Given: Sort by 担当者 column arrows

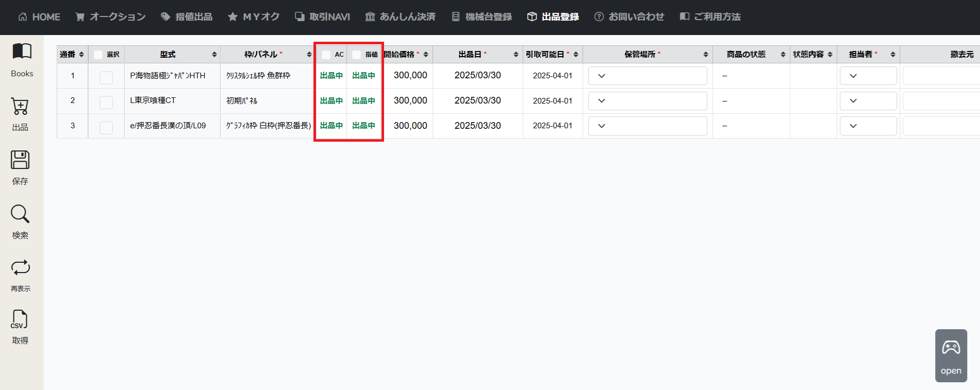Looking at the screenshot, I should [x=893, y=55].
